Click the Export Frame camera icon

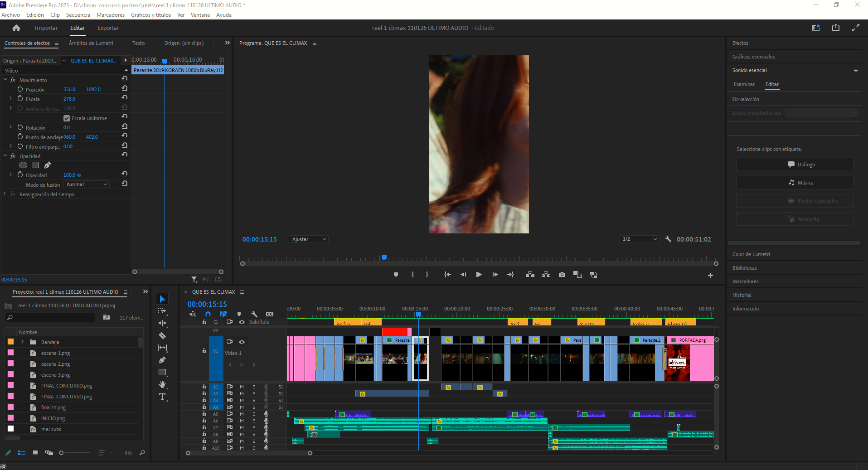tap(562, 275)
